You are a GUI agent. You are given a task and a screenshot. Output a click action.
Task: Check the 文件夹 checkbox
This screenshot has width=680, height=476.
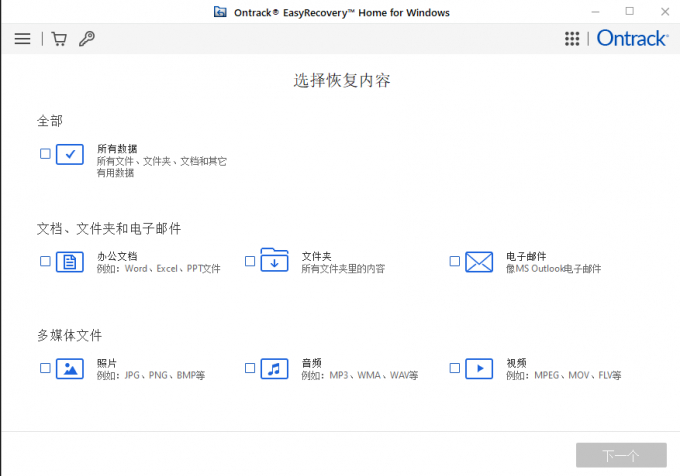(x=250, y=261)
